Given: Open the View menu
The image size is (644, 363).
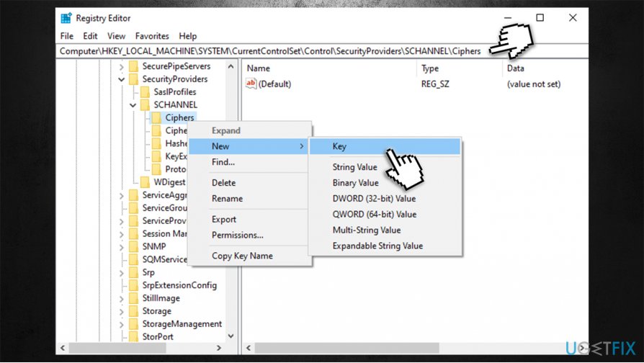Looking at the screenshot, I should point(116,36).
